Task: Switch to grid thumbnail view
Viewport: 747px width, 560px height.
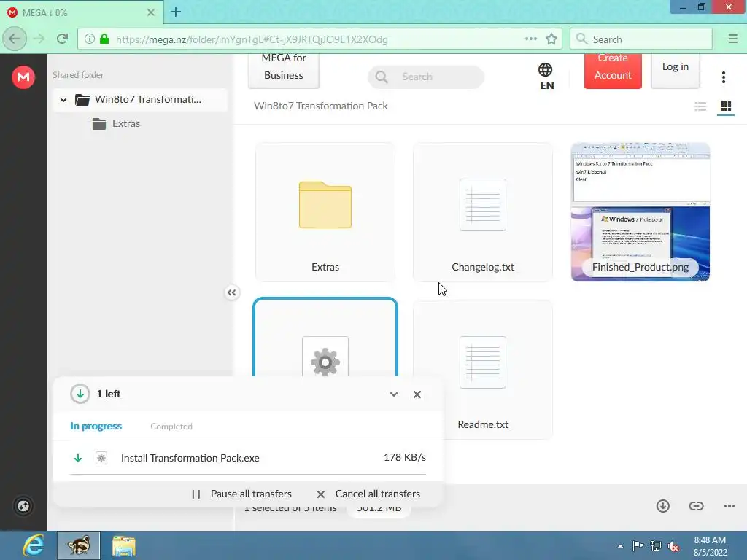Action: coord(726,106)
